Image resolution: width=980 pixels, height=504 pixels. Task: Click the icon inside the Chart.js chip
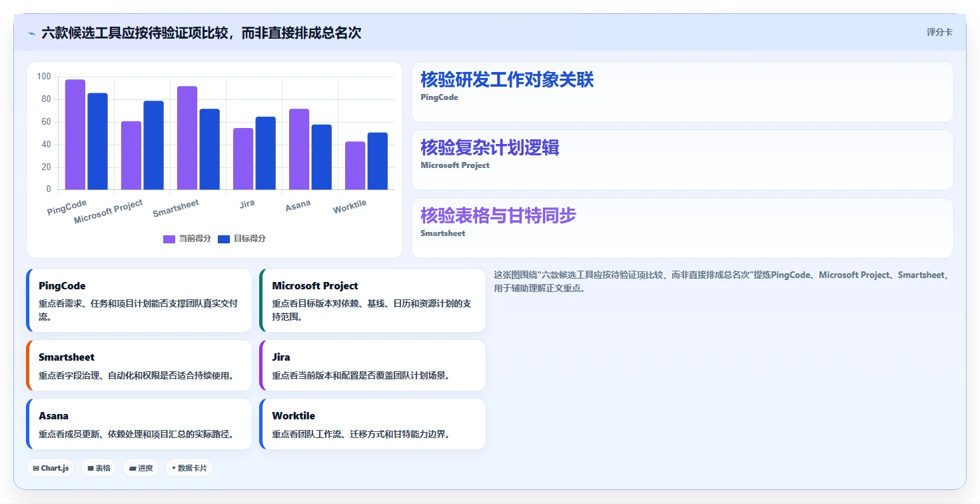pyautogui.click(x=36, y=468)
